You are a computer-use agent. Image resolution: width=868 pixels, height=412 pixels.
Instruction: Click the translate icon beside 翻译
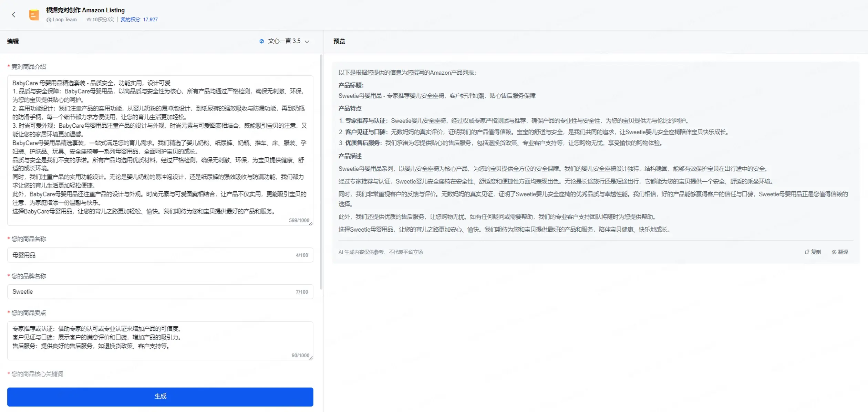[834, 252]
